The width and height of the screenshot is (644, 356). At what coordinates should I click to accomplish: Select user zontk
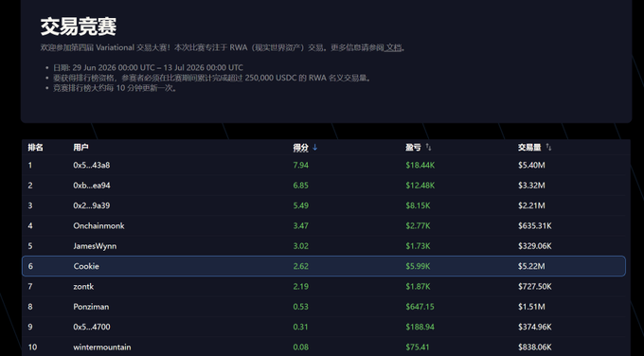click(x=83, y=286)
